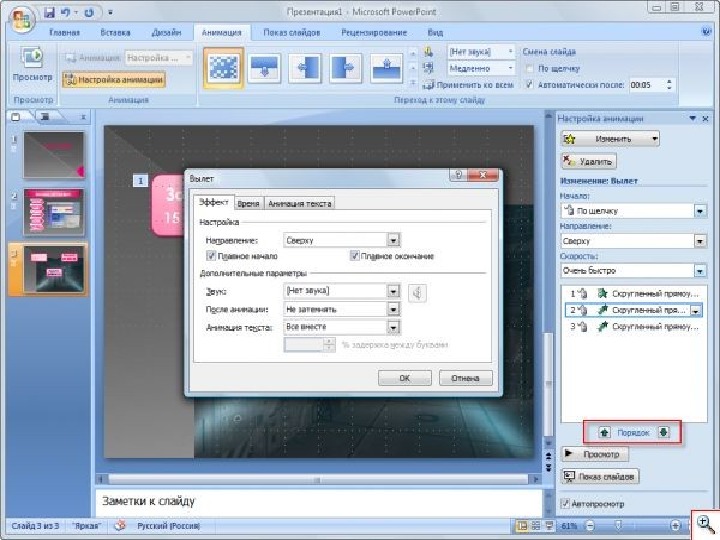720x540 pixels.
Task: Open Направление dropdown in task pane
Action: (700, 241)
